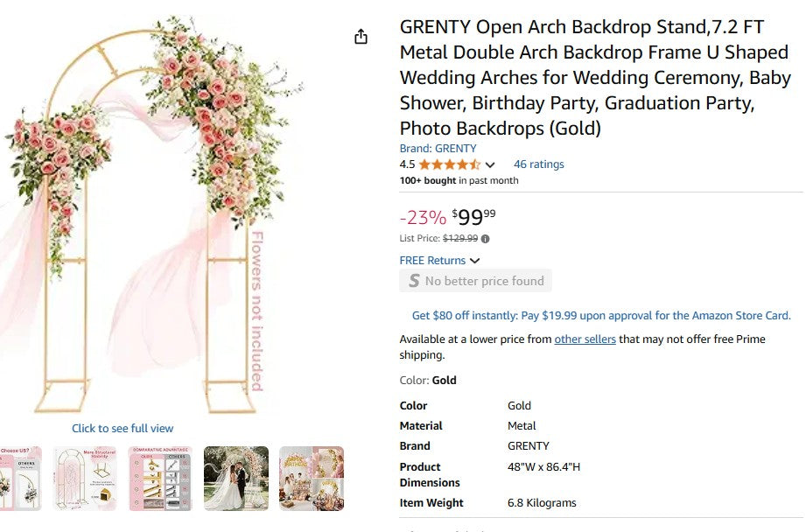This screenshot has height=532, width=806.
Task: Open the 46 ratings link
Action: tap(538, 164)
